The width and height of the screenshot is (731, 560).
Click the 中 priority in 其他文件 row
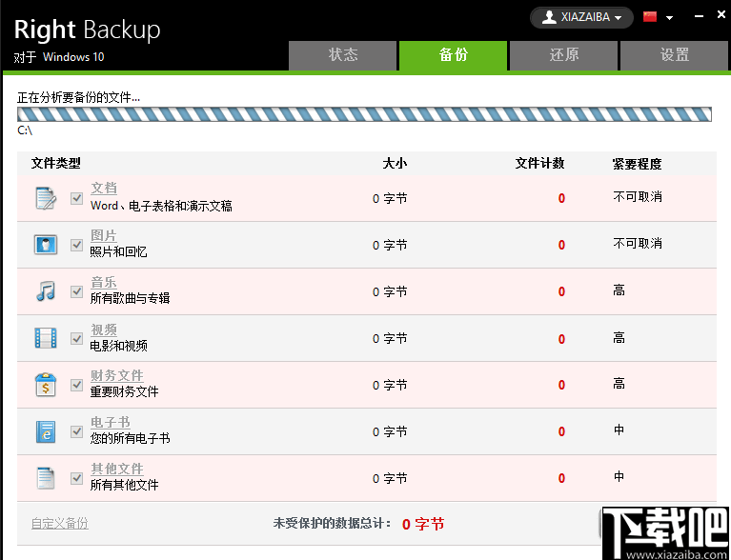[x=619, y=476]
